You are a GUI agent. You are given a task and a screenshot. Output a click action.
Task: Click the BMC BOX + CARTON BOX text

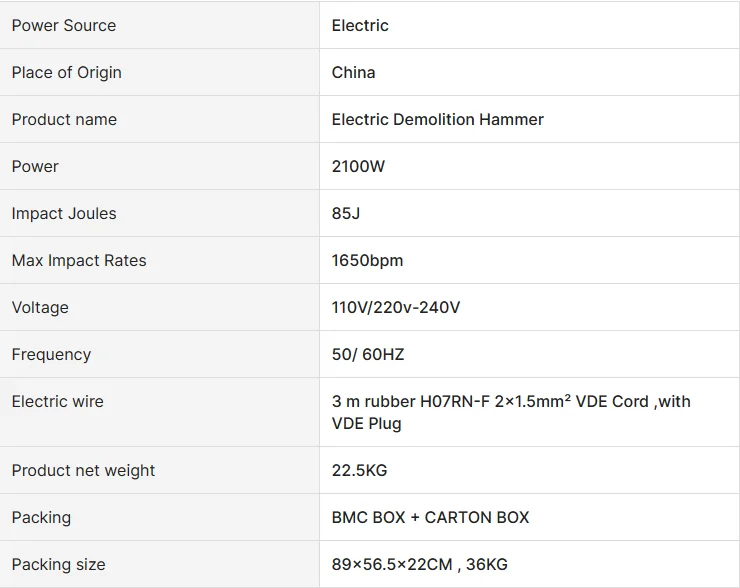click(430, 517)
